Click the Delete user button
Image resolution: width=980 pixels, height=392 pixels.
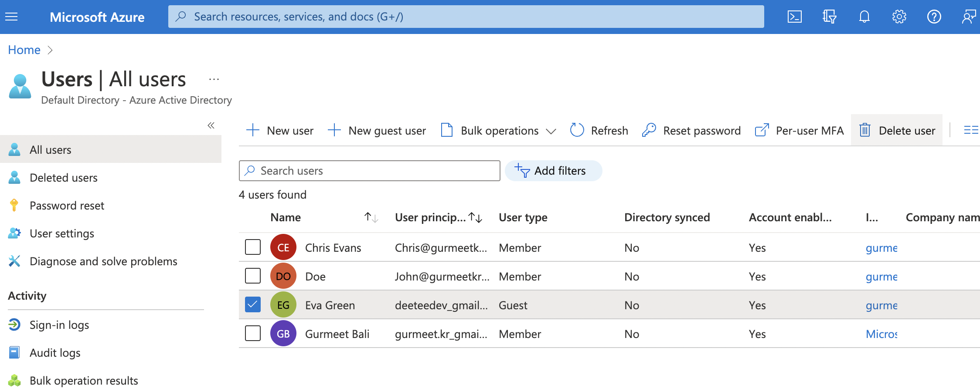pos(897,130)
